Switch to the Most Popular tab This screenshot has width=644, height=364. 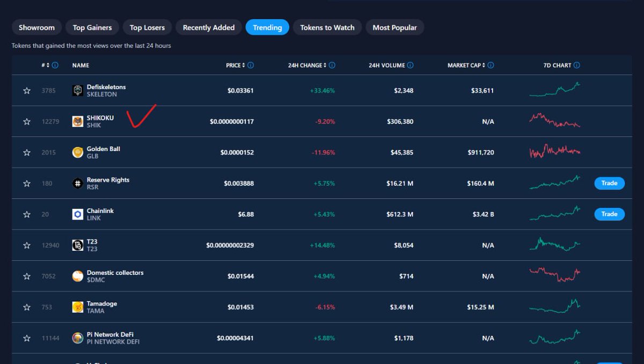tap(394, 27)
